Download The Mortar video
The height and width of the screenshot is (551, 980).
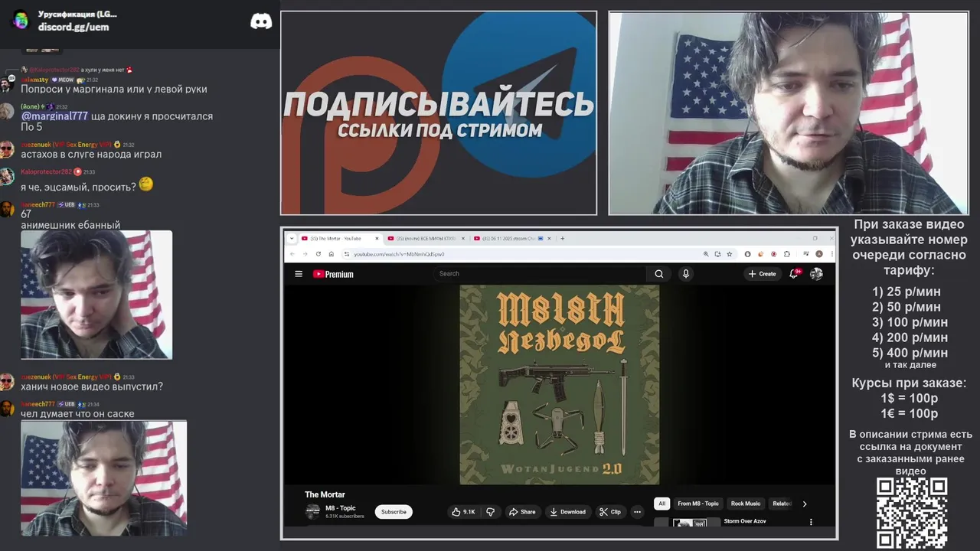568,512
